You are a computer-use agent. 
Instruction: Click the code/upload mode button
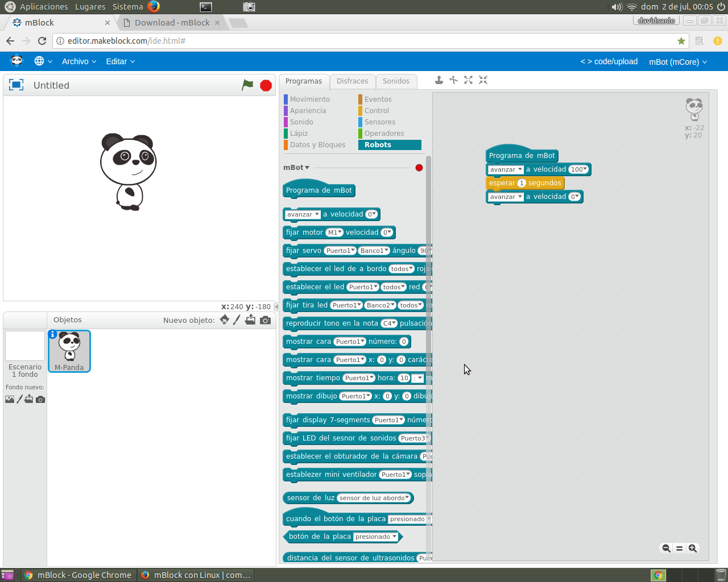609,61
